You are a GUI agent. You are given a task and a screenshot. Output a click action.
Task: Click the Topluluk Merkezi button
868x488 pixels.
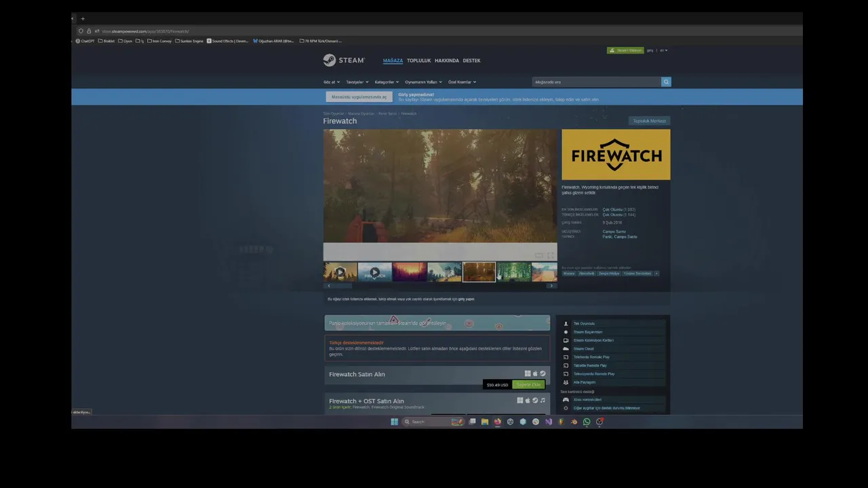point(649,121)
